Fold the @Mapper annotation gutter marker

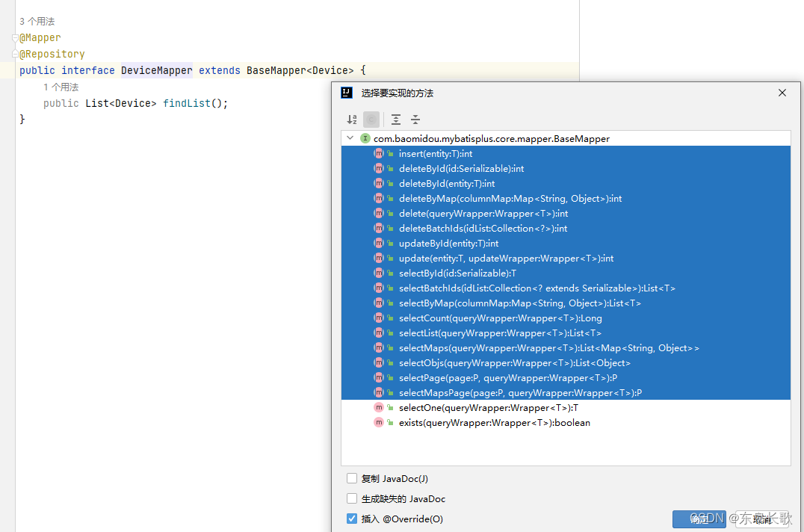click(x=15, y=38)
